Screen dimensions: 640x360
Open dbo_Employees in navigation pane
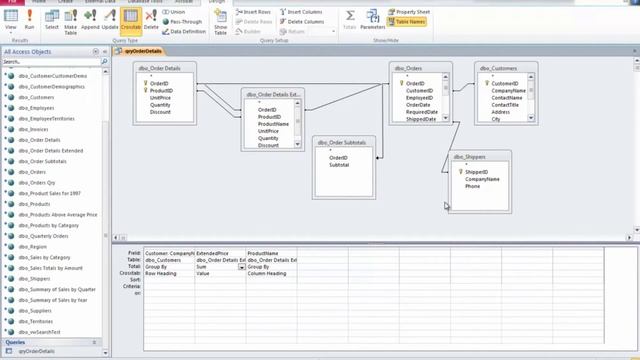click(x=36, y=108)
